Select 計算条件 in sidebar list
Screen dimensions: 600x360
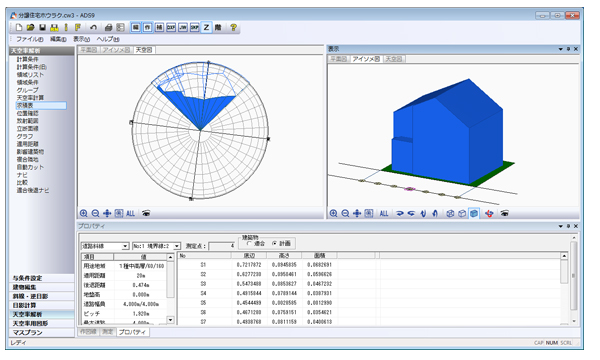[x=28, y=59]
